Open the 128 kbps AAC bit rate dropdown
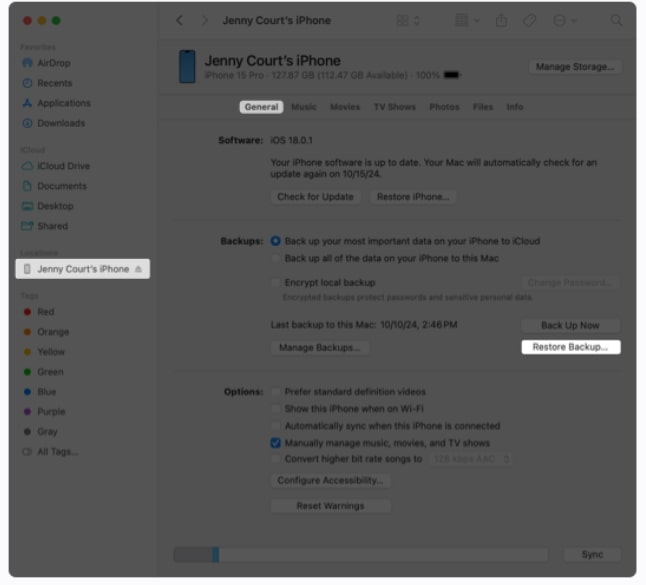 (x=471, y=459)
